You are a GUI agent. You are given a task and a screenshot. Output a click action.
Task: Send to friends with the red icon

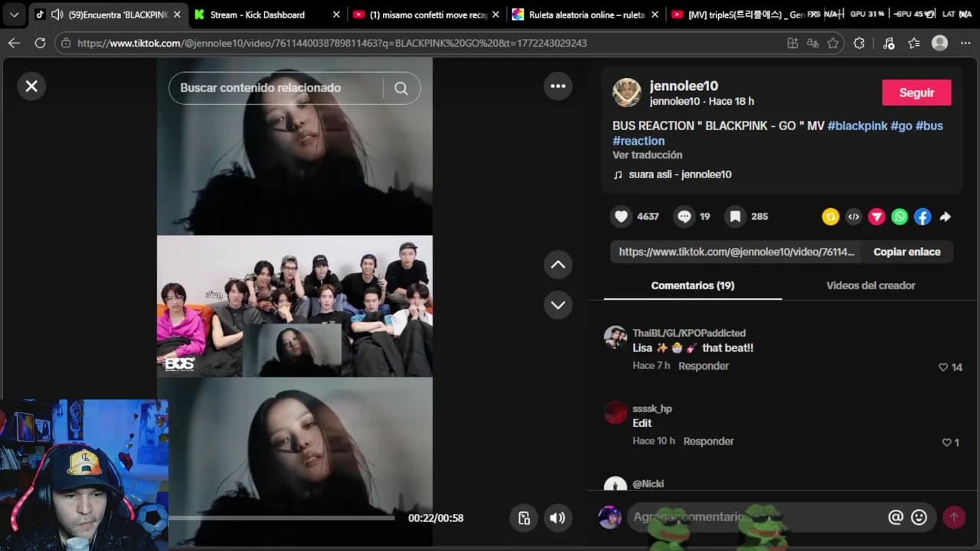click(x=877, y=217)
